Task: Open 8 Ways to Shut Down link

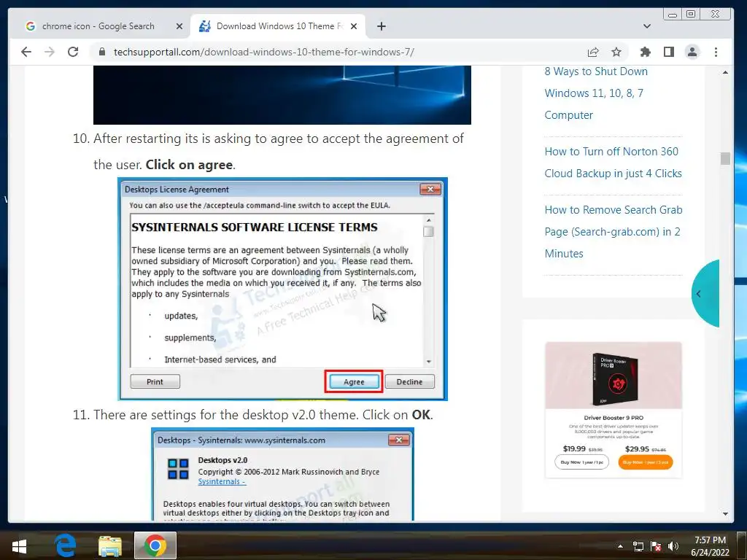Action: [595, 93]
